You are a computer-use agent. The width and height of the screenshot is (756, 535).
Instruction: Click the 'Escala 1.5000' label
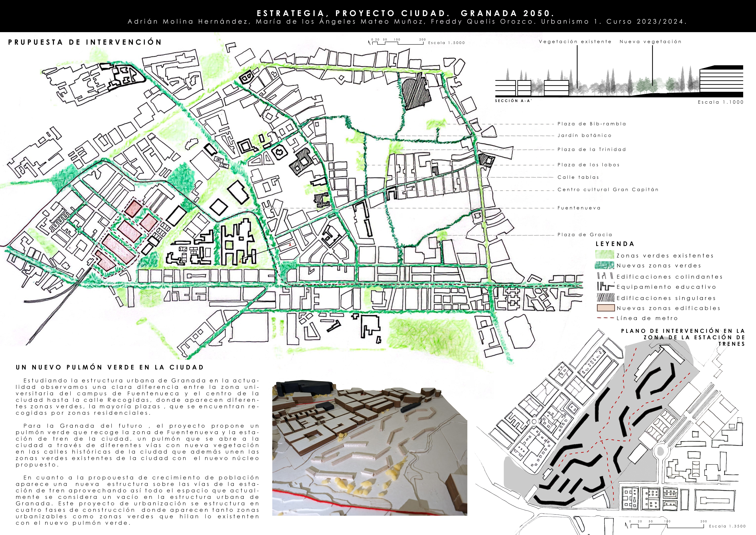coord(447,43)
